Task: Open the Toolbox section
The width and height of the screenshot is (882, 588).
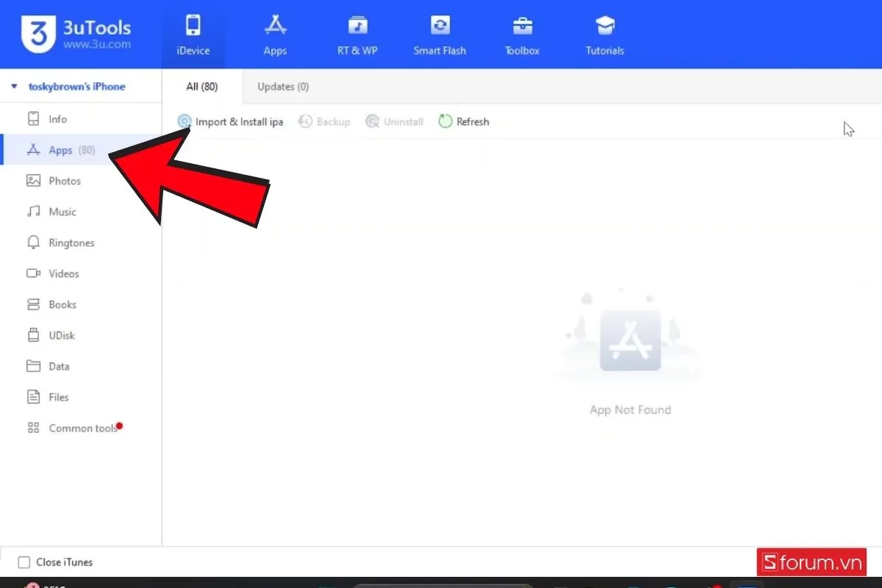Action: [522, 35]
